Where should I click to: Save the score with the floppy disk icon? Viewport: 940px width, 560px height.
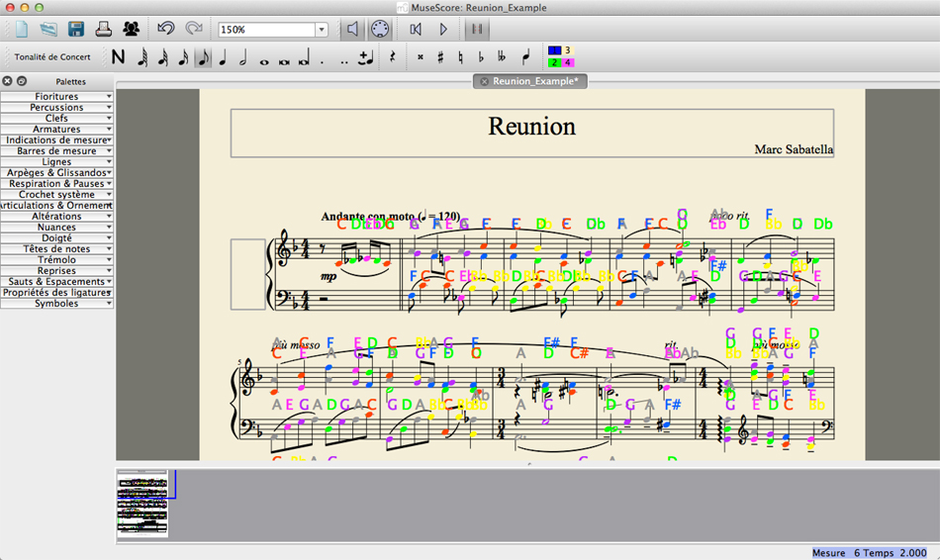pyautogui.click(x=76, y=29)
